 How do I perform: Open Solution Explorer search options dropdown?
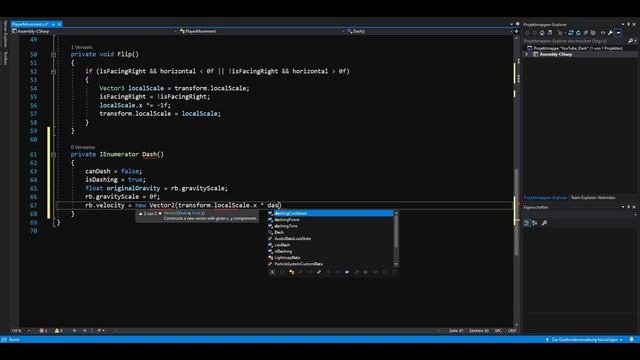click(x=636, y=41)
